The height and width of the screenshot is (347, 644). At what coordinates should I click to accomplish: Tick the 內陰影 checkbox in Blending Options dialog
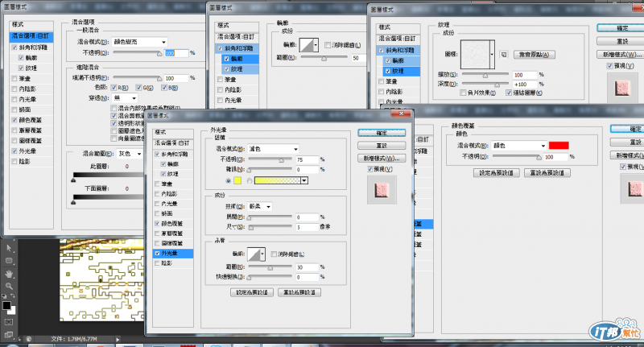click(x=14, y=89)
